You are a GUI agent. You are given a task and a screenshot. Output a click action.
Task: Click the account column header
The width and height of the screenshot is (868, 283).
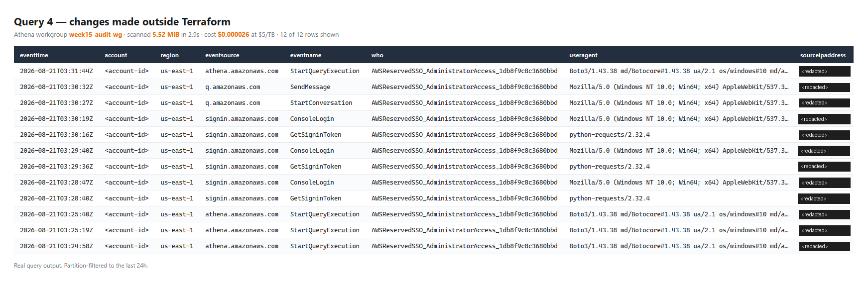116,55
